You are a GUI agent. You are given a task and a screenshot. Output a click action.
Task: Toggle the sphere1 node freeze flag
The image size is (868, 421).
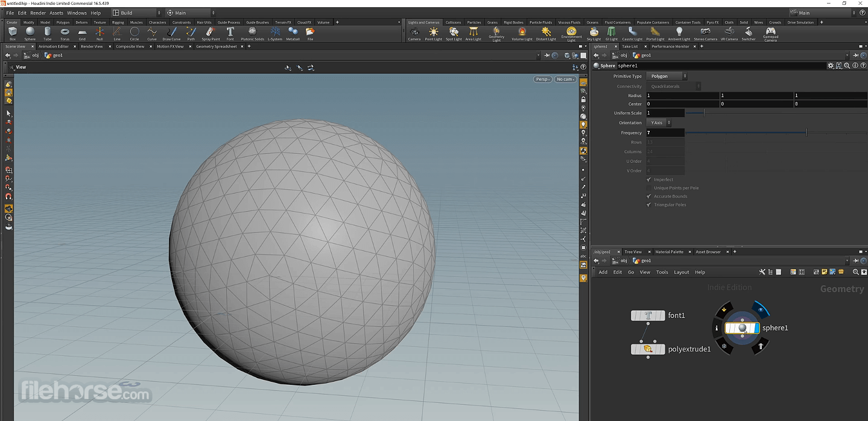click(x=724, y=346)
